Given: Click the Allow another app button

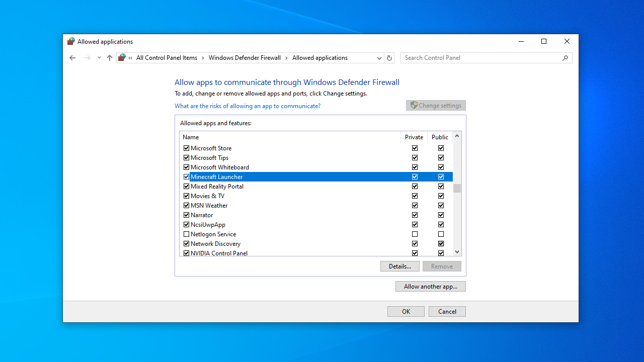Looking at the screenshot, I should click(430, 287).
